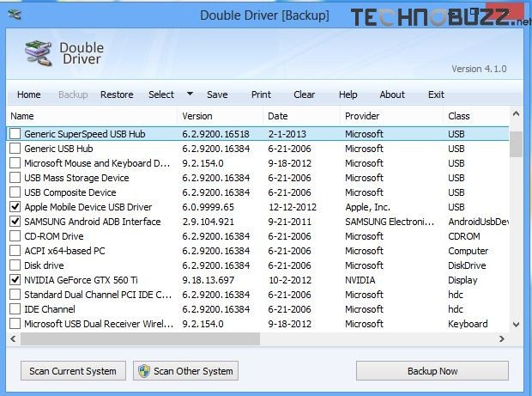Sort drivers by the Name column
Viewport: 532px width, 396px height.
(92, 116)
